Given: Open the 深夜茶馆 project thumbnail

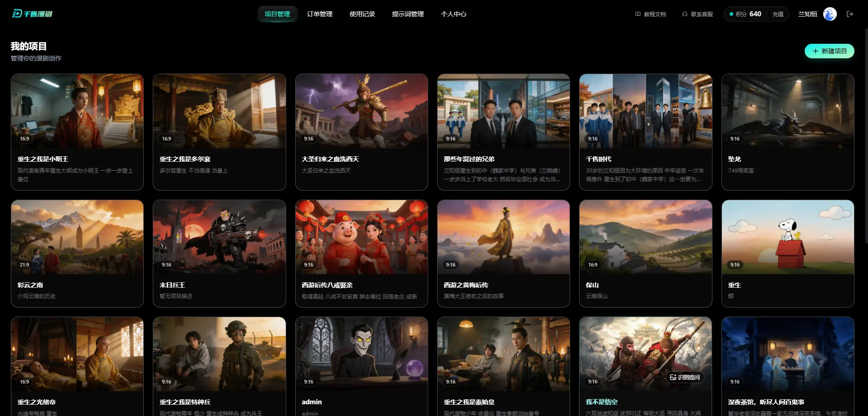Looking at the screenshot, I should tap(788, 354).
